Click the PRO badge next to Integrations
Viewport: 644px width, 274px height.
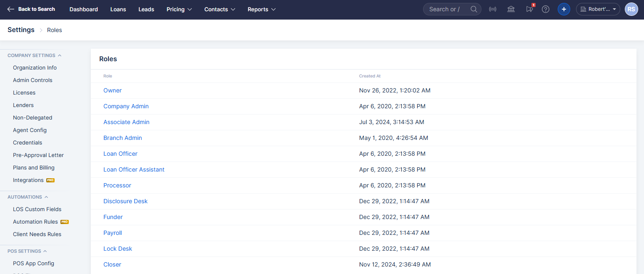pyautogui.click(x=50, y=180)
